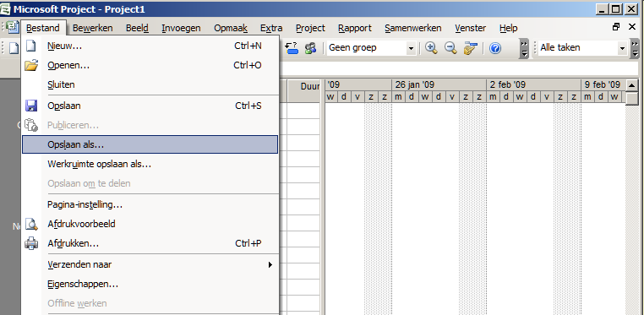
Task: Click the Afdrukvoorbeeld print preview icon
Action: click(x=31, y=224)
